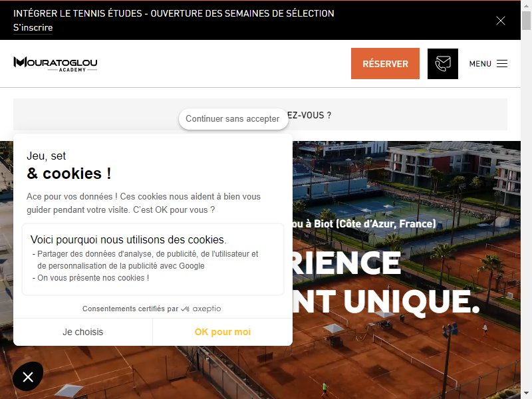Image resolution: width=532 pixels, height=399 pixels.
Task: Click the '& cookies !' heading
Action: pyautogui.click(x=69, y=174)
